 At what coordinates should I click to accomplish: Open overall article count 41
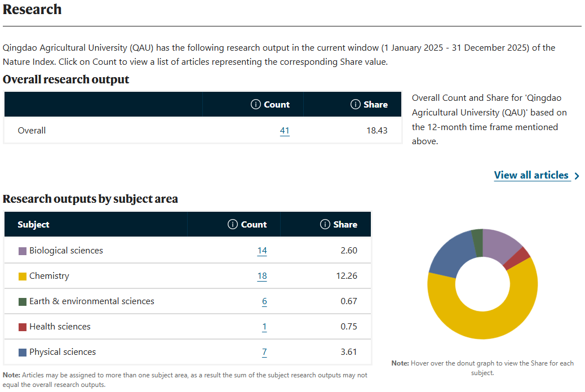(x=285, y=131)
